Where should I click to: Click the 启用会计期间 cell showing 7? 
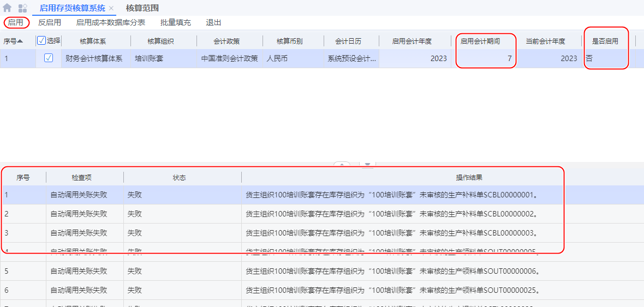point(485,58)
